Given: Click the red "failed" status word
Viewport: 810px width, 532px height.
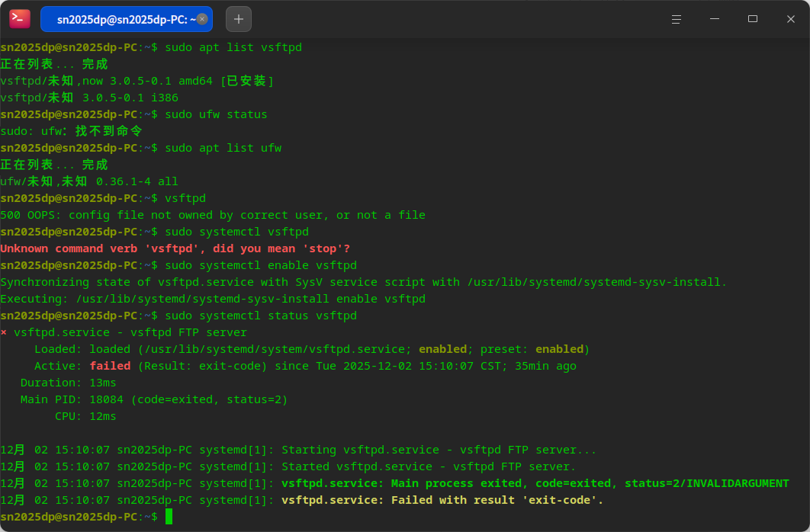Looking at the screenshot, I should 110,366.
